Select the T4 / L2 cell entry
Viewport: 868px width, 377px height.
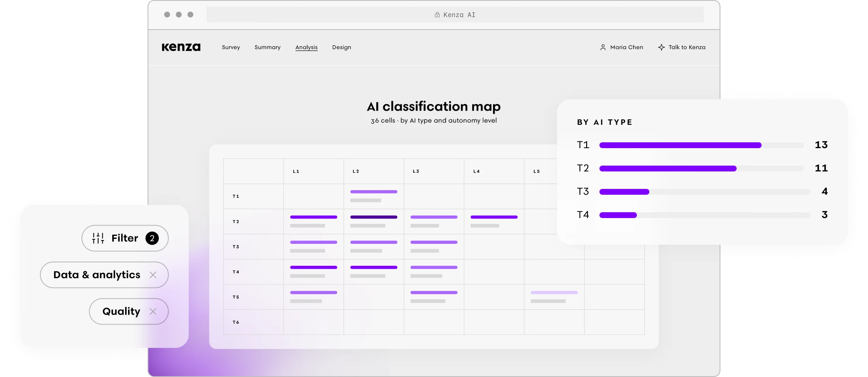tap(374, 272)
